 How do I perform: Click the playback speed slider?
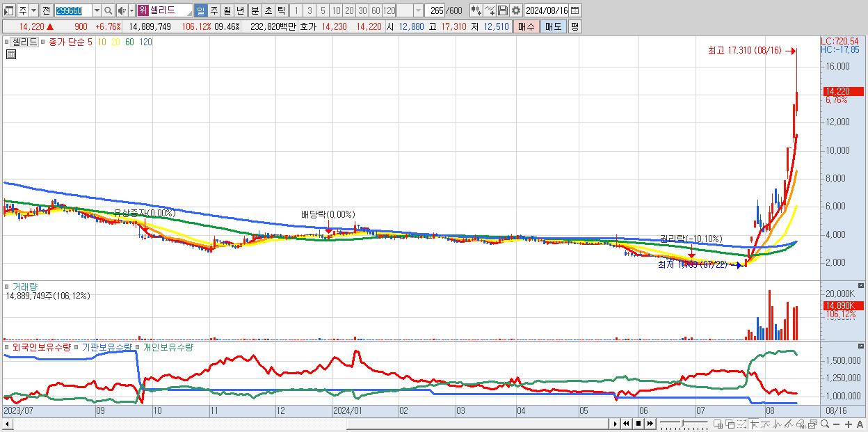tap(684, 423)
